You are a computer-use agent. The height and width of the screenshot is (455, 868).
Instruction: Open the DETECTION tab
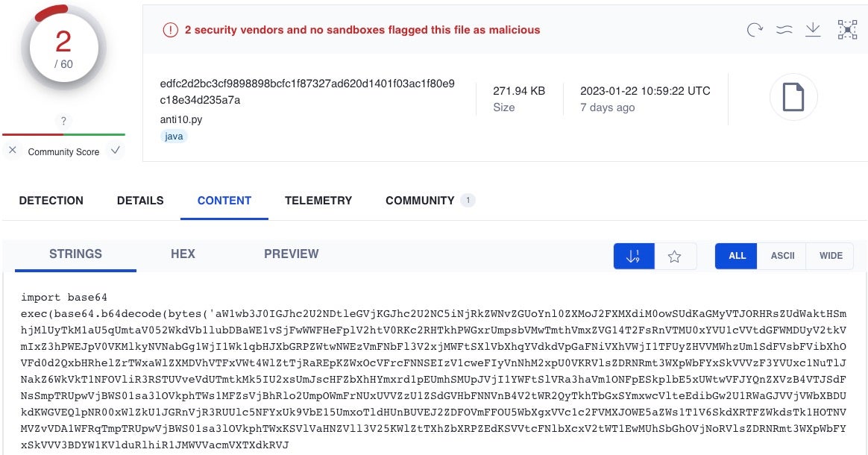click(51, 201)
